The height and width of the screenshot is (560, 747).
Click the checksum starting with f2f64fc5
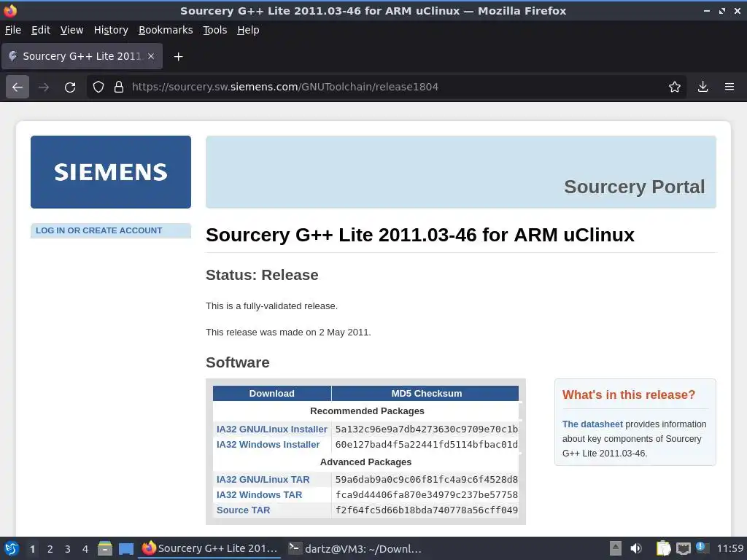click(426, 510)
